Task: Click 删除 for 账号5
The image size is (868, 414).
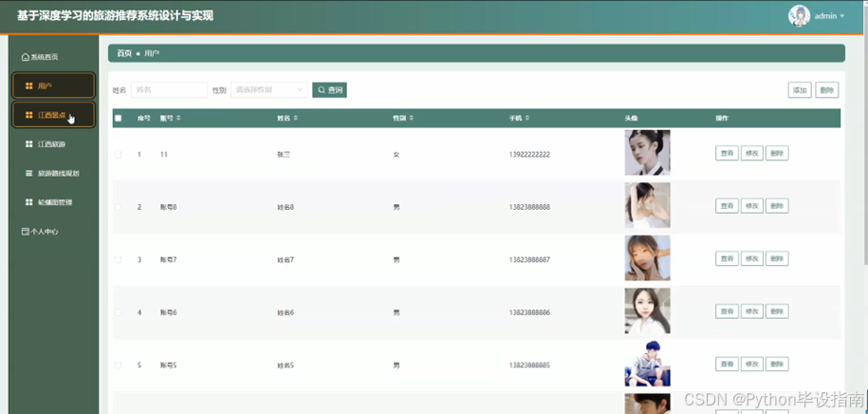Action: 777,364
